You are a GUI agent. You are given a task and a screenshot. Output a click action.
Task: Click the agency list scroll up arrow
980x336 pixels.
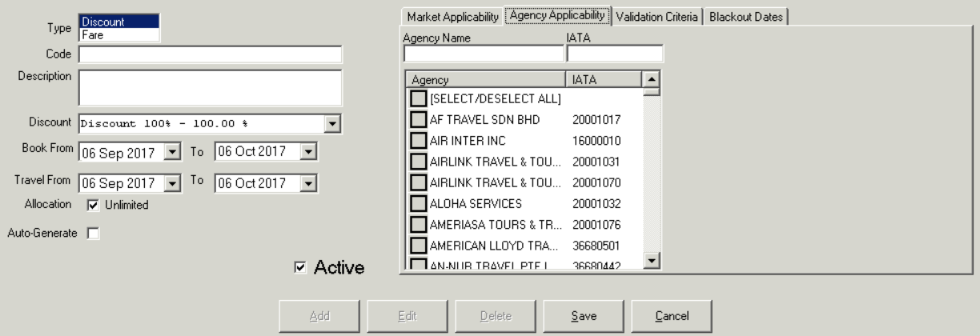(652, 79)
